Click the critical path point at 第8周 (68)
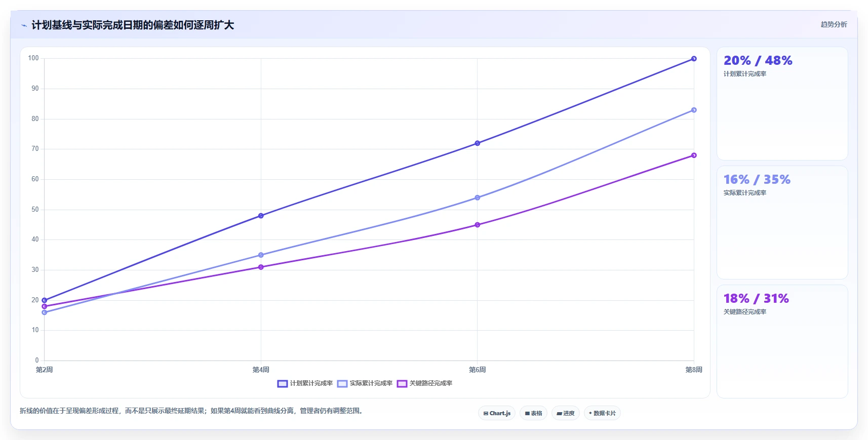 pyautogui.click(x=694, y=155)
